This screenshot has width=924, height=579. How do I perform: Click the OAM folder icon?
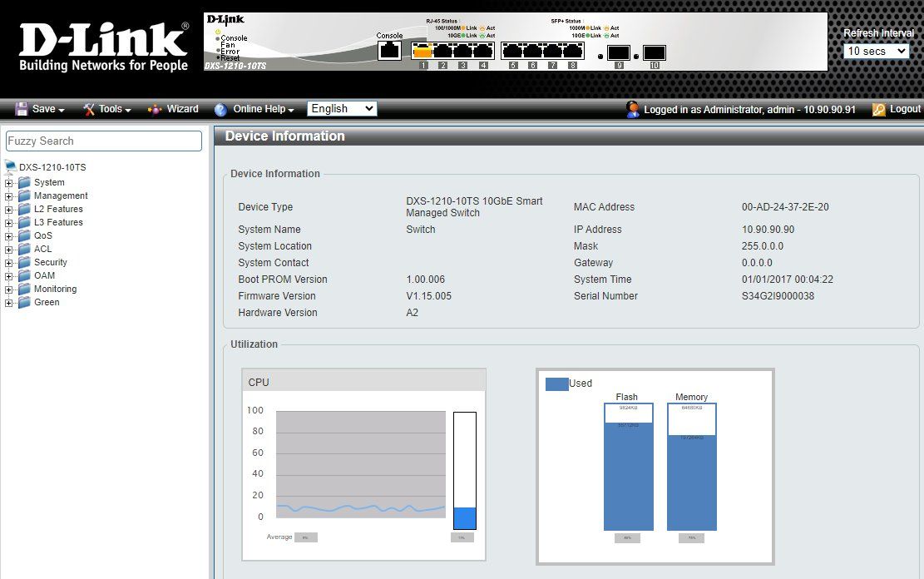[x=24, y=275]
